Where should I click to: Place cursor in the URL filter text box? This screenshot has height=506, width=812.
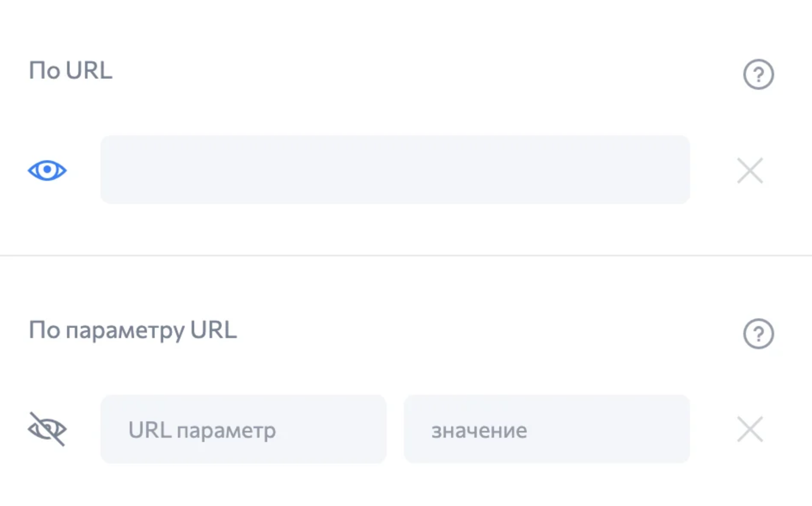click(x=395, y=170)
